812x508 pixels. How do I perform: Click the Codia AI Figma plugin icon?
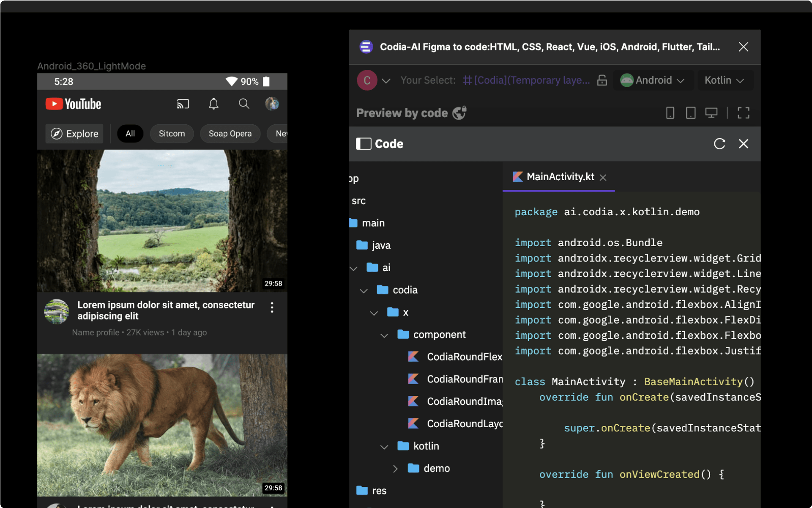[366, 46]
